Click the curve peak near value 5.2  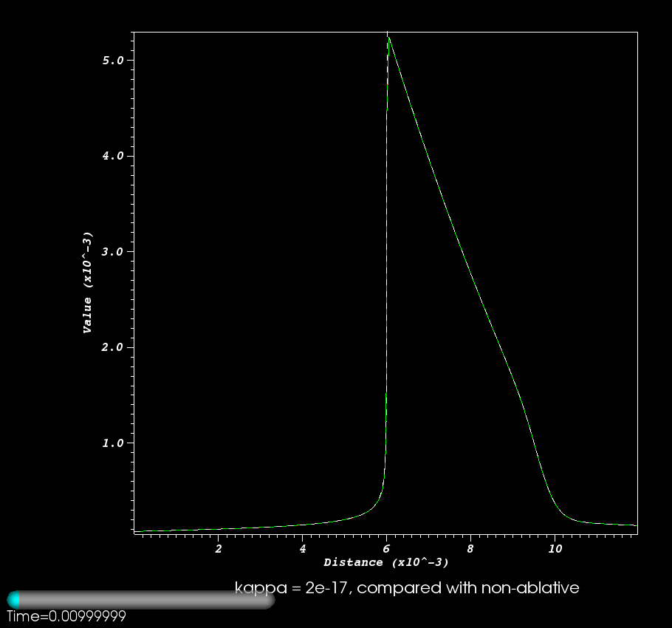coord(388,38)
